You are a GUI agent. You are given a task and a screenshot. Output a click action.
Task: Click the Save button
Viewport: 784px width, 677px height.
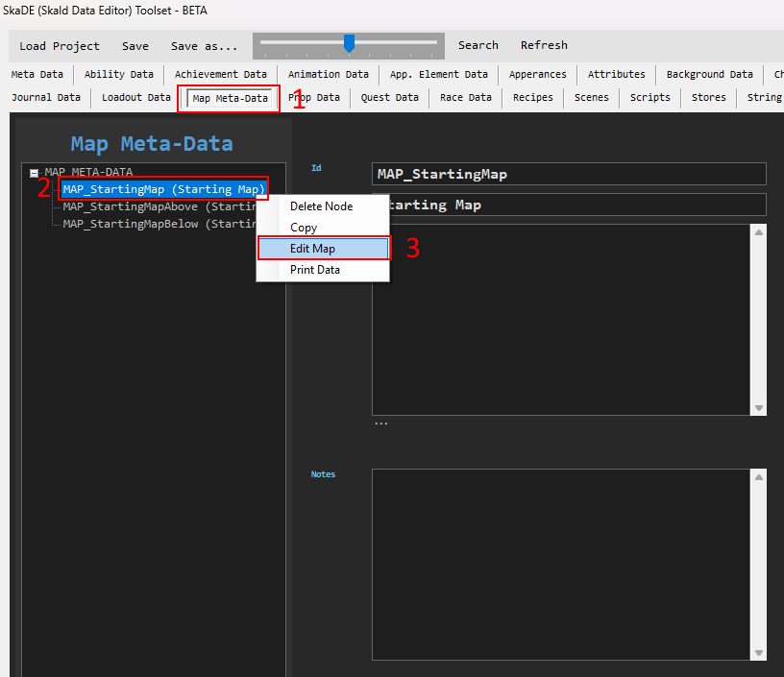click(x=135, y=46)
